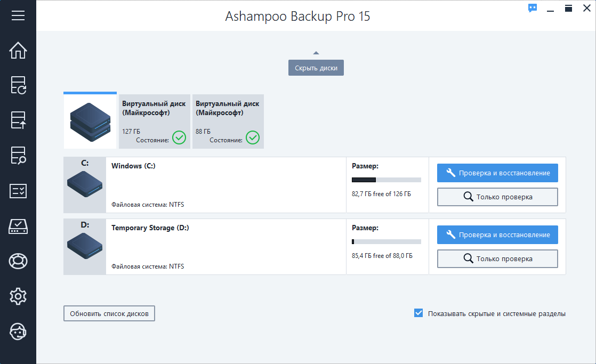Open the backup plans sidebar icon
The width and height of the screenshot is (596, 364).
(18, 85)
